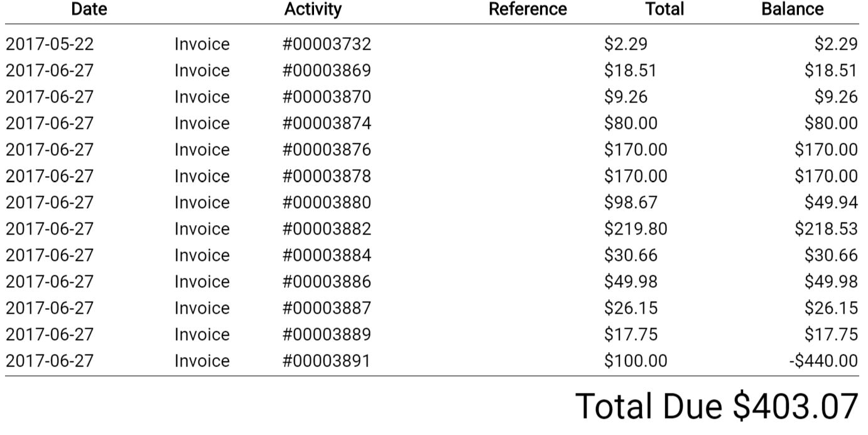Click the $219.80 total amount

point(636,229)
